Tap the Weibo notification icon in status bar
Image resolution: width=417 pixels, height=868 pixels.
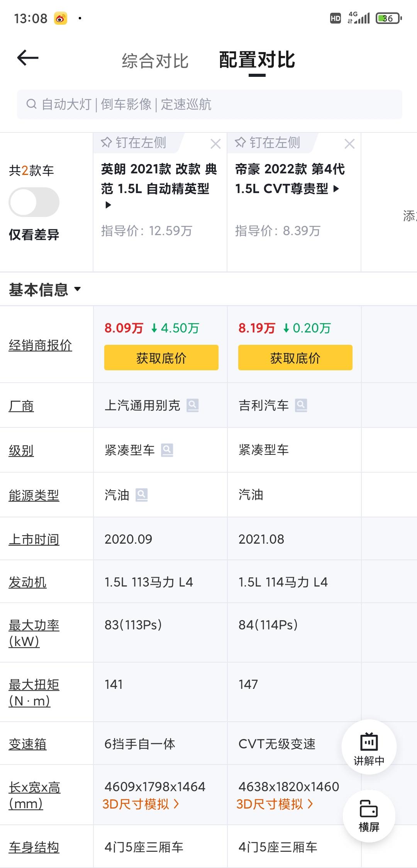tap(61, 18)
